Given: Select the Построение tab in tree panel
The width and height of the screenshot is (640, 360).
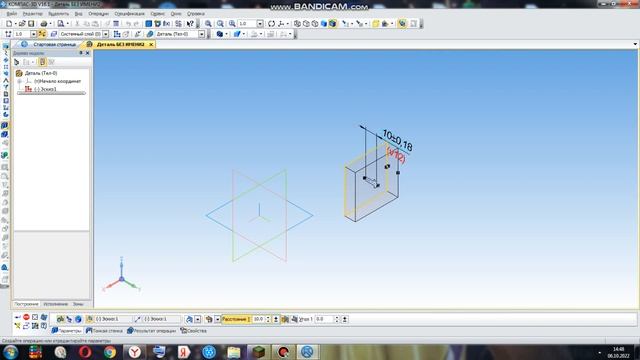Looking at the screenshot, I should point(27,304).
